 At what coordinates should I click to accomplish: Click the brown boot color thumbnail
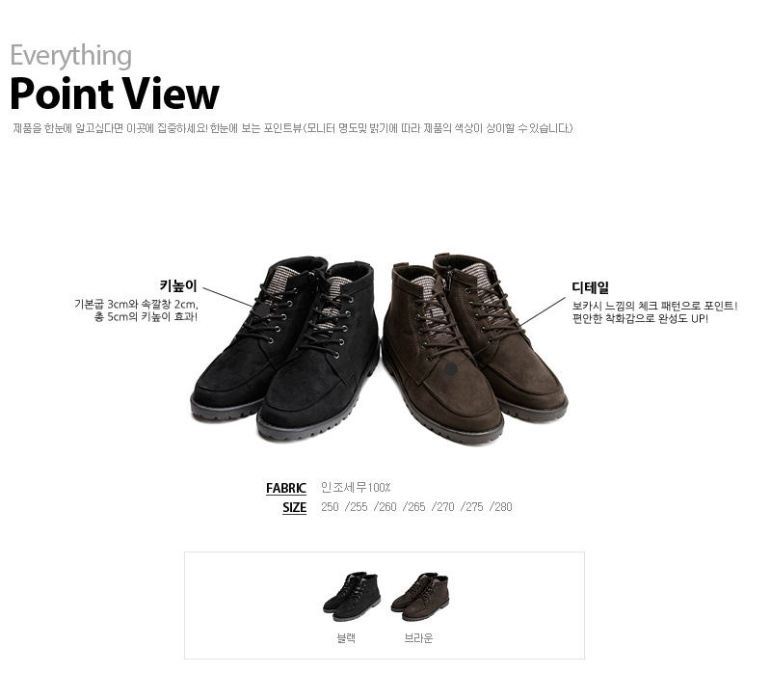coord(420,596)
